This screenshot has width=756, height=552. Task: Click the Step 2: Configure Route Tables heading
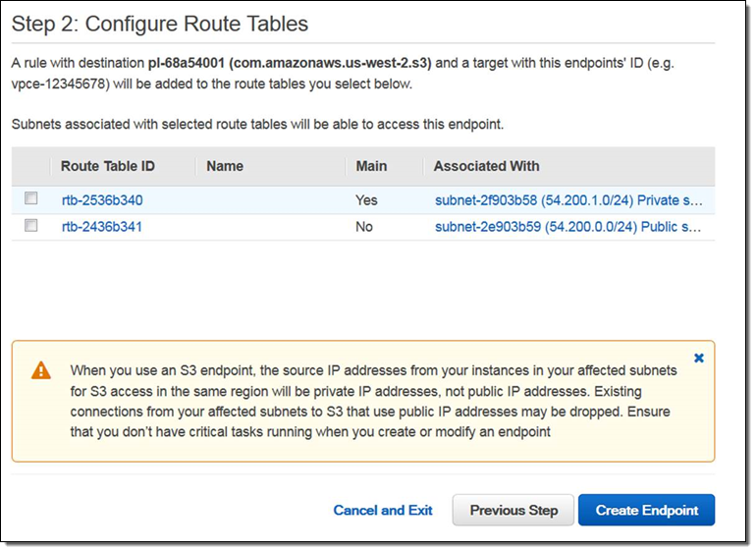[160, 26]
